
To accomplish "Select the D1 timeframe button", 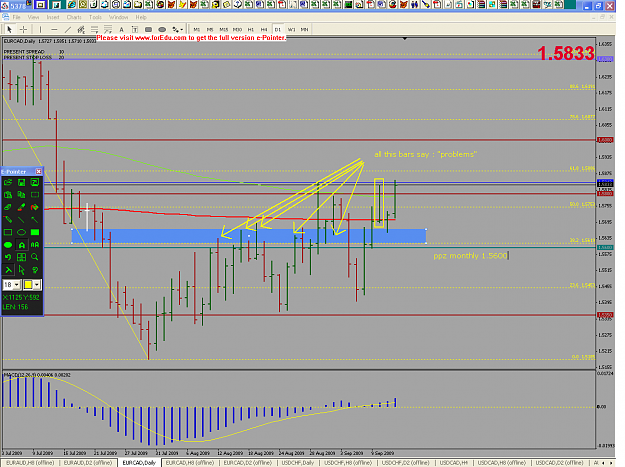I will point(277,29).
